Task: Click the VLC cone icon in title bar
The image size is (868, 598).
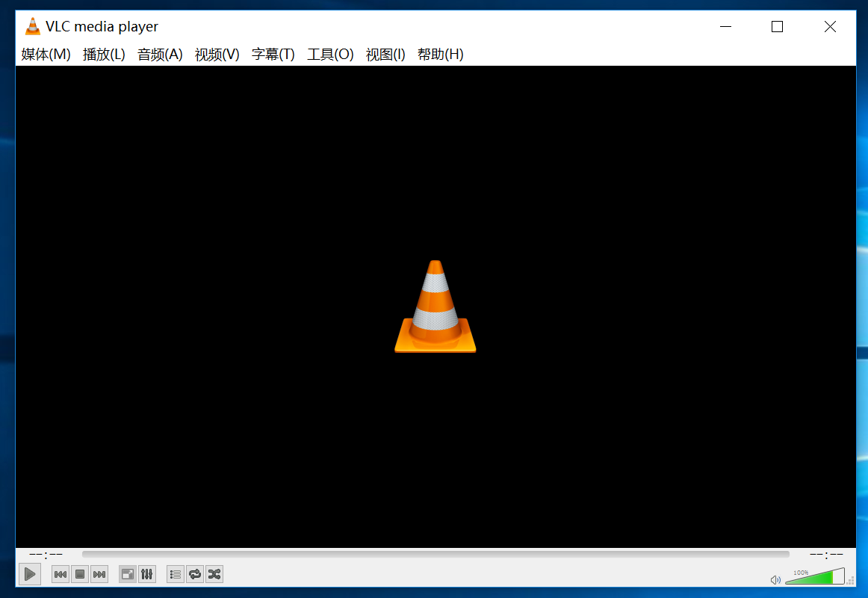Action: (32, 25)
